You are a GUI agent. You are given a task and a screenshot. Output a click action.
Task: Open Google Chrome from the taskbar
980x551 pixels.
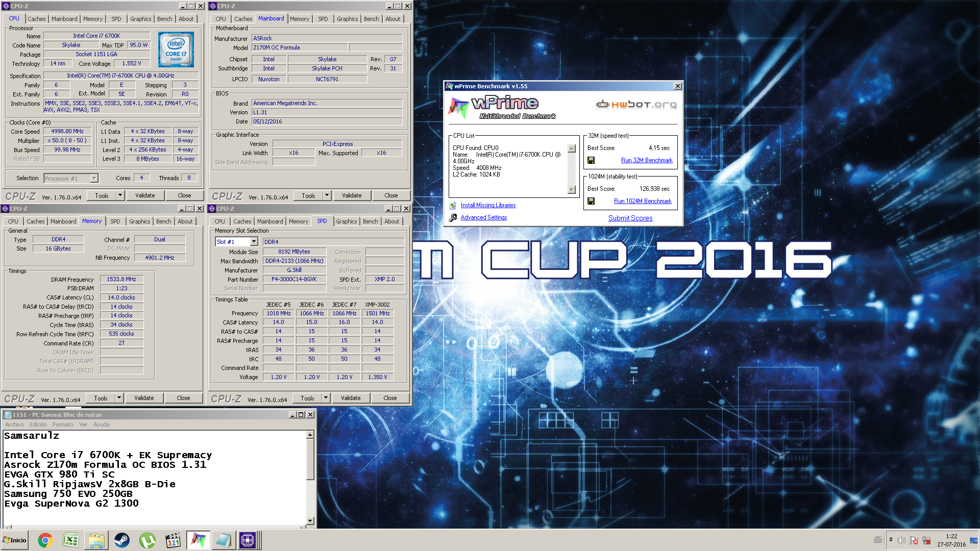(x=45, y=540)
